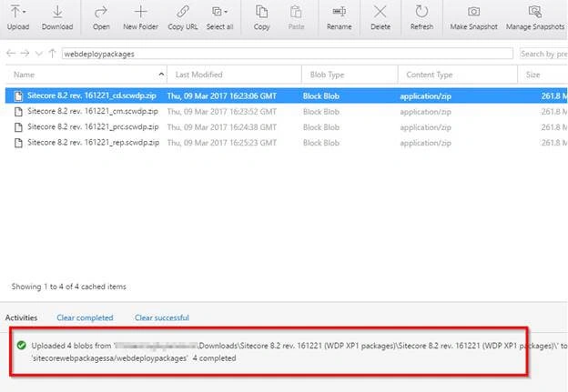Viewport: 568px width, 392px height.
Task: Select Sitecore 8.2 rev. 161221_cd.scwdp.zip row
Action: point(286,95)
